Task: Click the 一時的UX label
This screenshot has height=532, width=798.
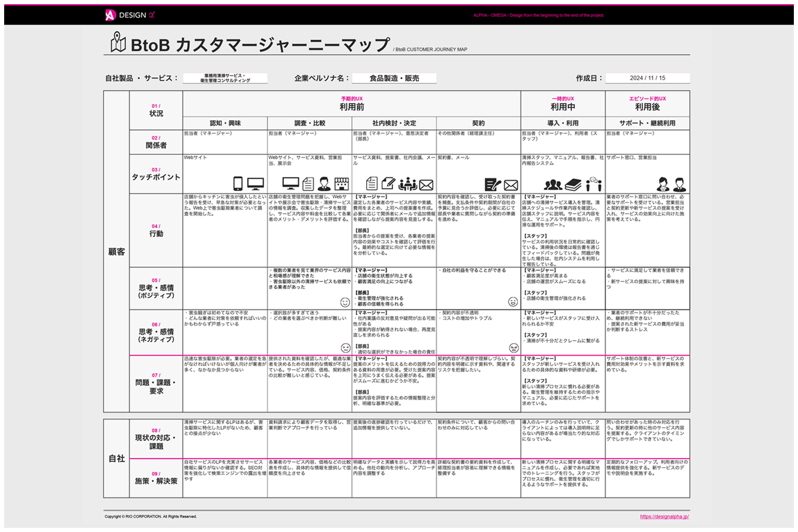Action: pos(563,99)
